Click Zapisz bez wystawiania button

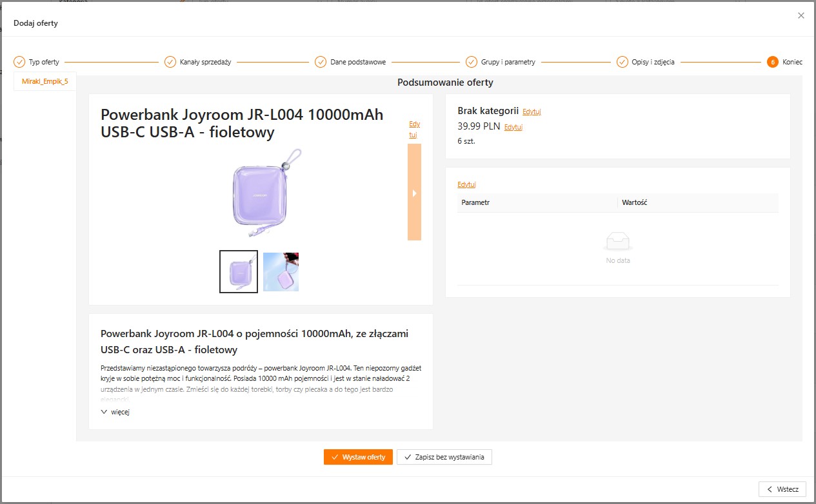pos(444,457)
